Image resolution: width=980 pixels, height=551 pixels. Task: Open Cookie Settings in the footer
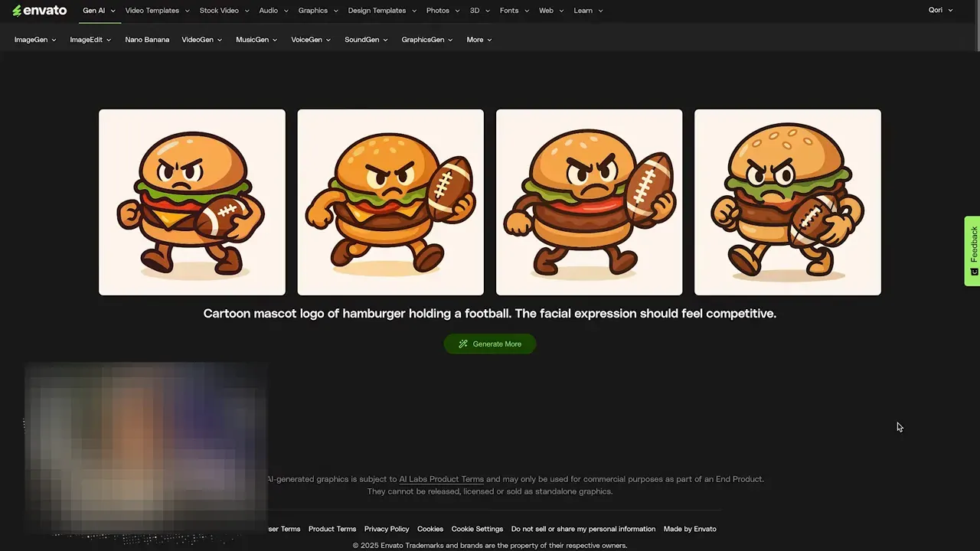(x=476, y=529)
